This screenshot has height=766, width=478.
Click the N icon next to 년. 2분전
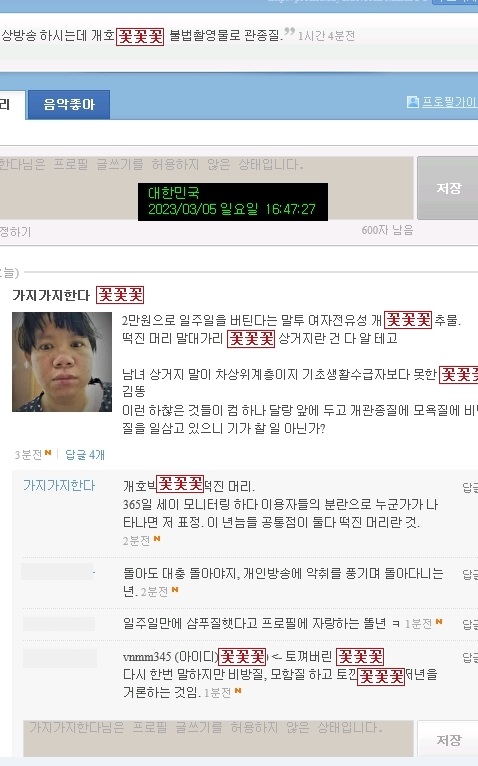[175, 590]
